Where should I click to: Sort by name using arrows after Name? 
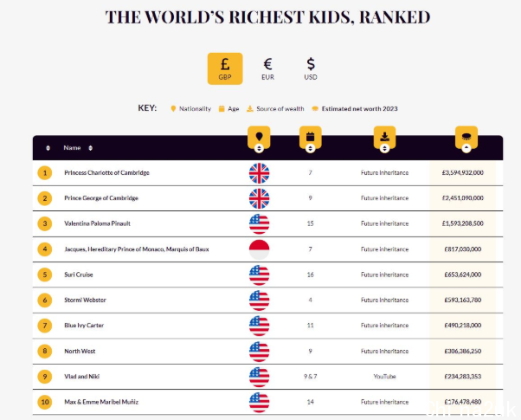(x=90, y=148)
